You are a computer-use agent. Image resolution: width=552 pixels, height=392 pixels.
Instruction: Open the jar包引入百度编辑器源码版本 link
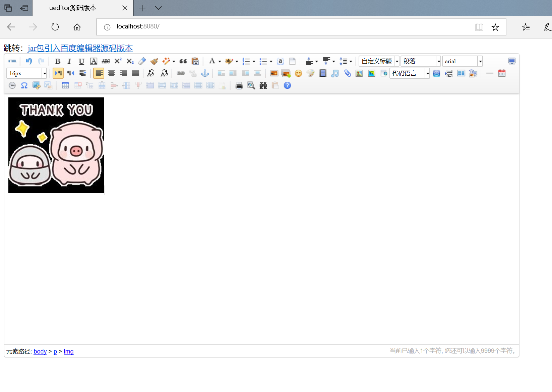click(x=80, y=48)
